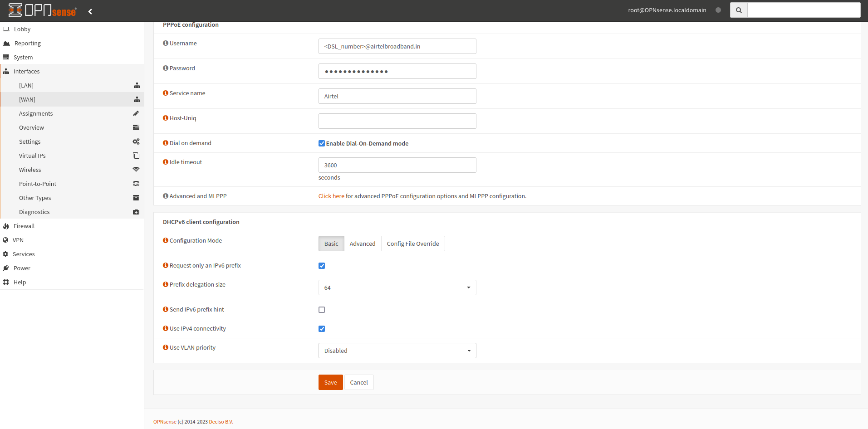This screenshot has width=868, height=429.
Task: Show help for Idle timeout
Action: [x=166, y=162]
